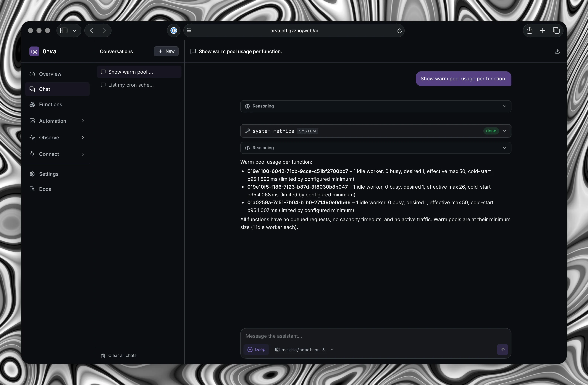Click the Functions cubes icon
Viewport: 588px width, 385px height.
click(32, 105)
